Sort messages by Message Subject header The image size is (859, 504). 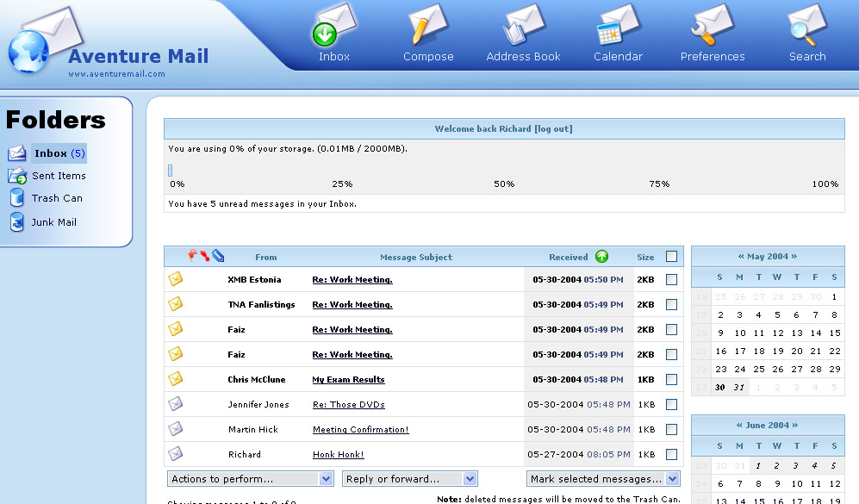click(x=416, y=257)
